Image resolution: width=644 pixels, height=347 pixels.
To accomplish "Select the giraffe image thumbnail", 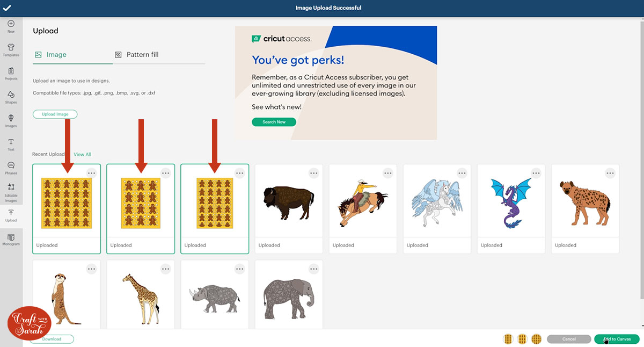I will pyautogui.click(x=141, y=298).
